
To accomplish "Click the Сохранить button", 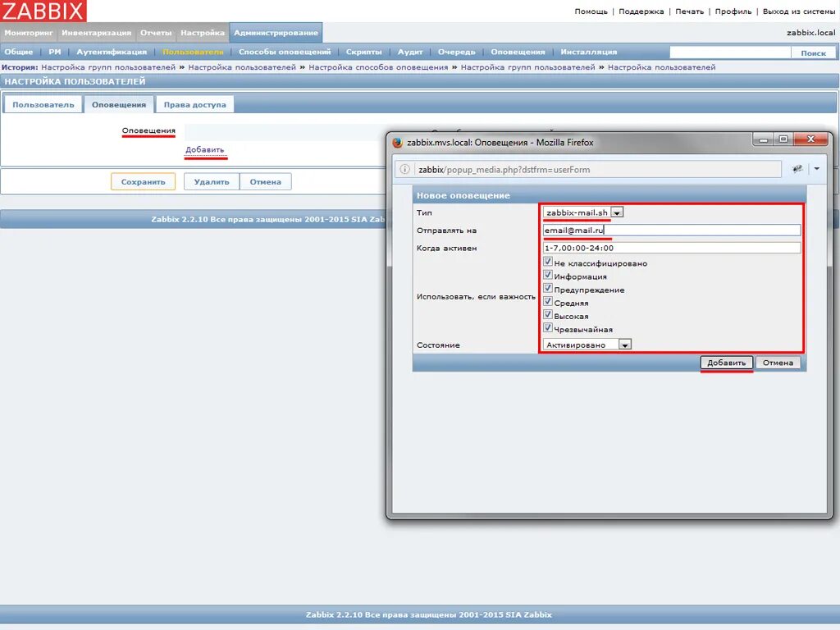I will (x=143, y=181).
